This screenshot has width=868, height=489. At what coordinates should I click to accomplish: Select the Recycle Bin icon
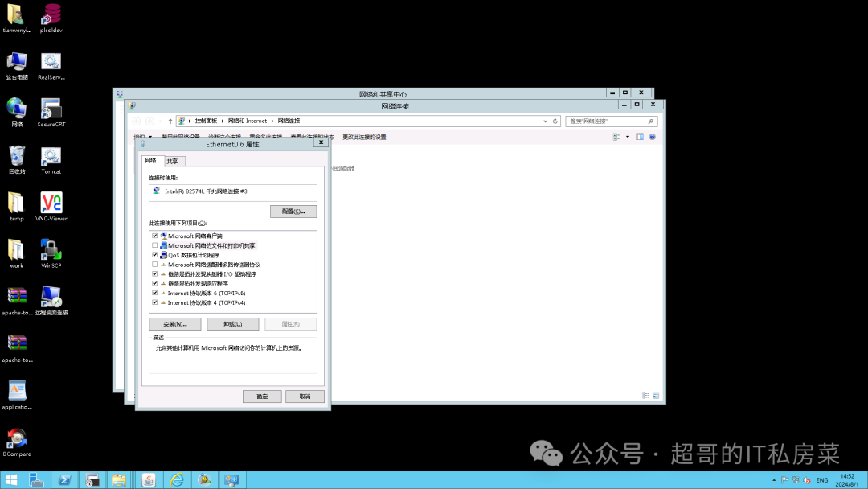tap(17, 159)
